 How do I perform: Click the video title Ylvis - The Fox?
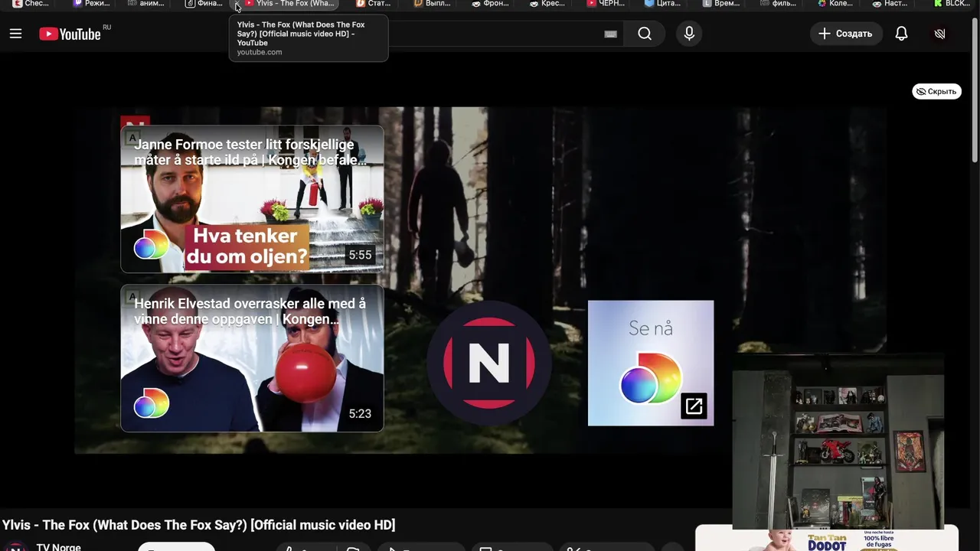(x=199, y=525)
